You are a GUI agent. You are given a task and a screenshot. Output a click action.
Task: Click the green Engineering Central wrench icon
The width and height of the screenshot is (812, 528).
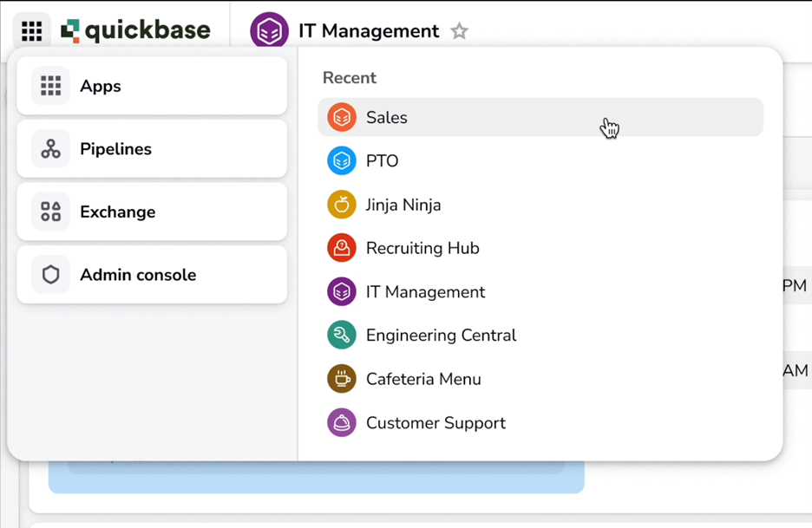(x=342, y=336)
